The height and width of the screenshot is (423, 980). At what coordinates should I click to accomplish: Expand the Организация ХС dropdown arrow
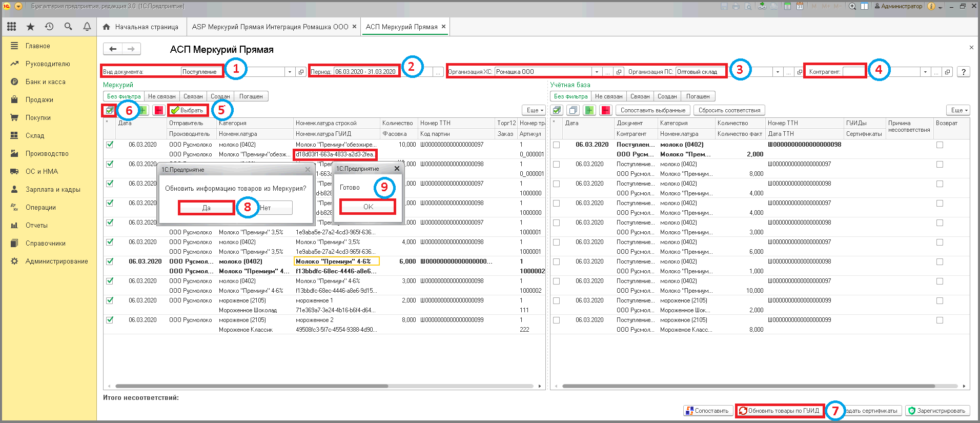pos(597,72)
